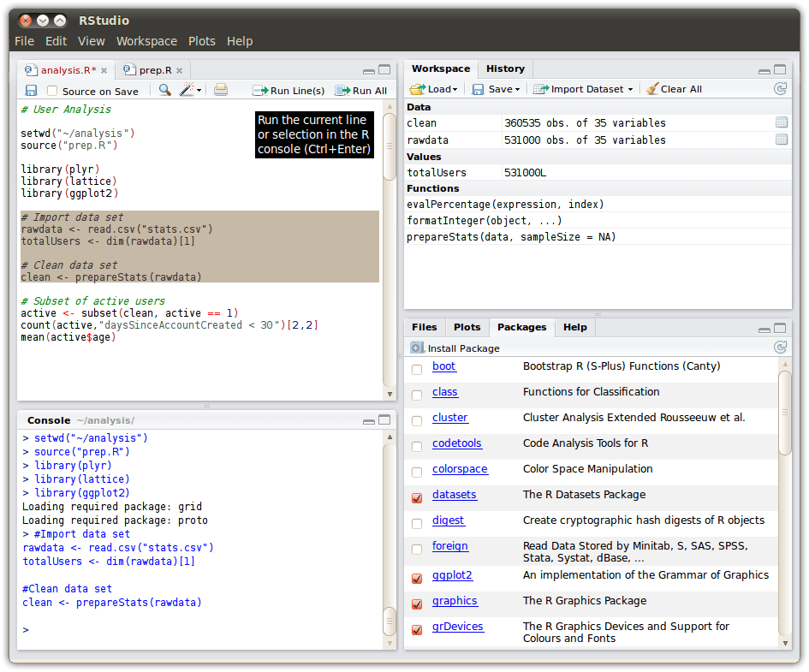
Task: Uncheck the datasets package checkbox
Action: tap(417, 497)
